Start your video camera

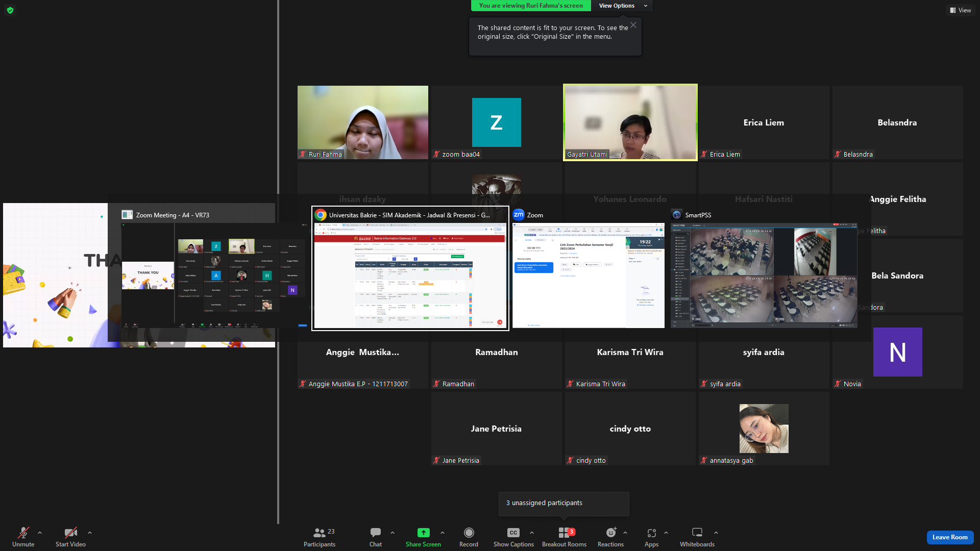click(70, 537)
